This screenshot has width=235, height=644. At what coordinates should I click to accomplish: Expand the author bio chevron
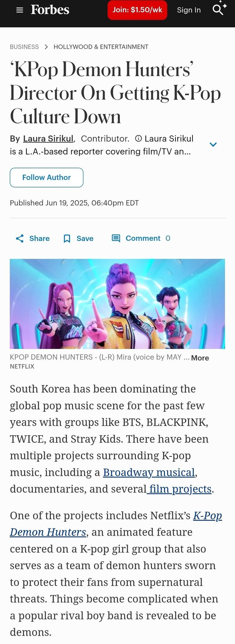tap(213, 144)
